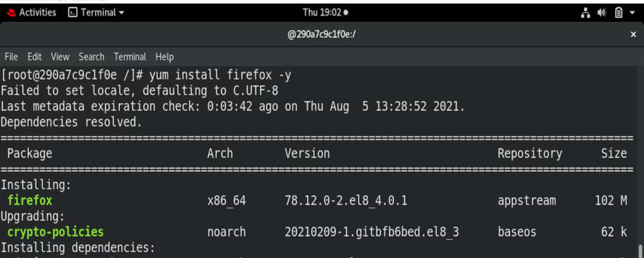Image resolution: width=644 pixels, height=258 pixels.
Task: Click the wired network status icon
Action: (x=585, y=13)
